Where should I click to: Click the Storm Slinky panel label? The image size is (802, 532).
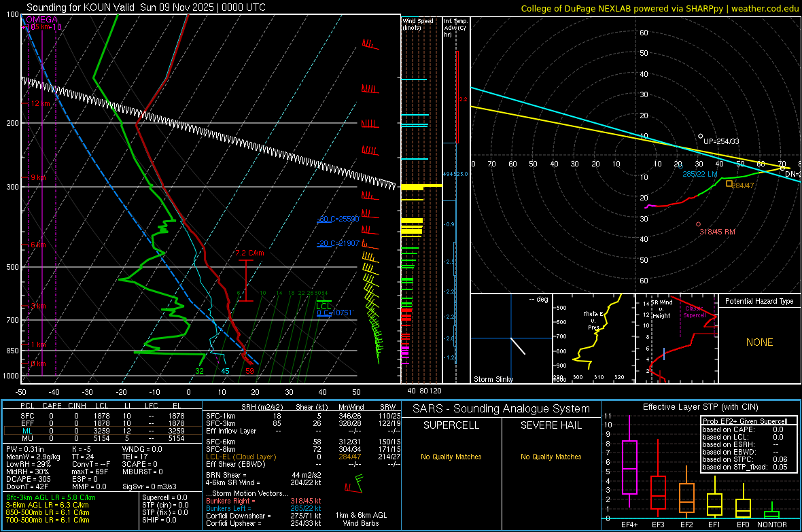coord(493,379)
